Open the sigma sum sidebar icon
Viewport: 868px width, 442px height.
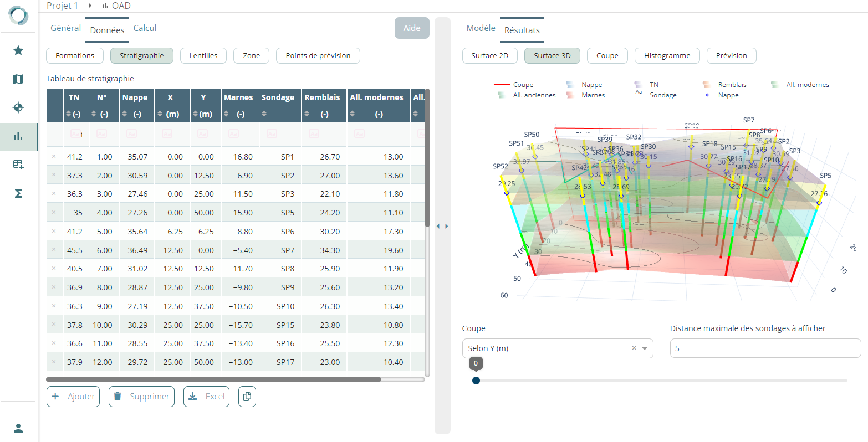pyautogui.click(x=18, y=193)
